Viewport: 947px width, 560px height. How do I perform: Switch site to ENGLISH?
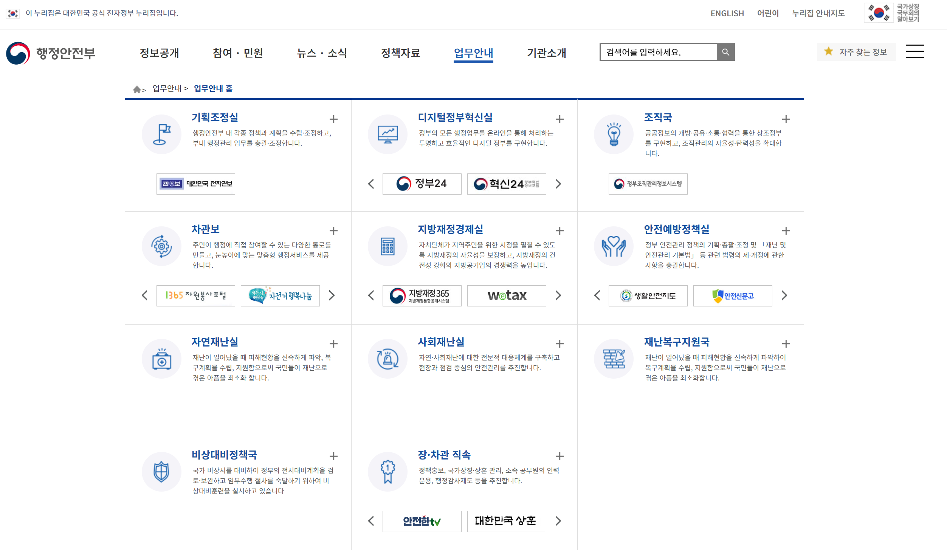click(727, 14)
